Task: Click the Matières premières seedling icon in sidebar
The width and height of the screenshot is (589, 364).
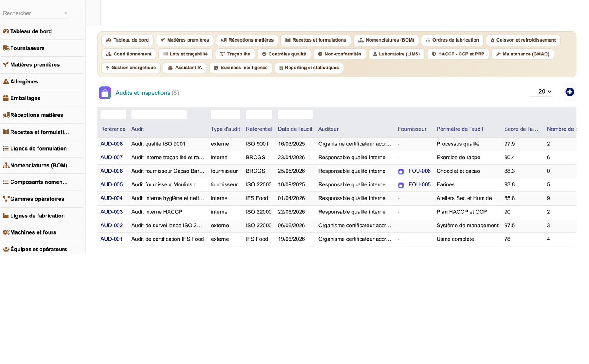Action: pyautogui.click(x=6, y=65)
